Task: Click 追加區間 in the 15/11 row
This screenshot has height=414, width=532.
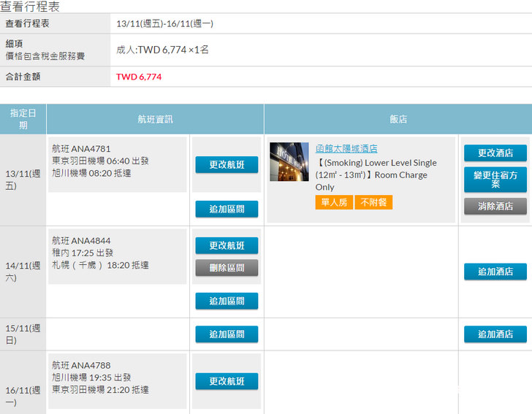Action: pos(227,334)
